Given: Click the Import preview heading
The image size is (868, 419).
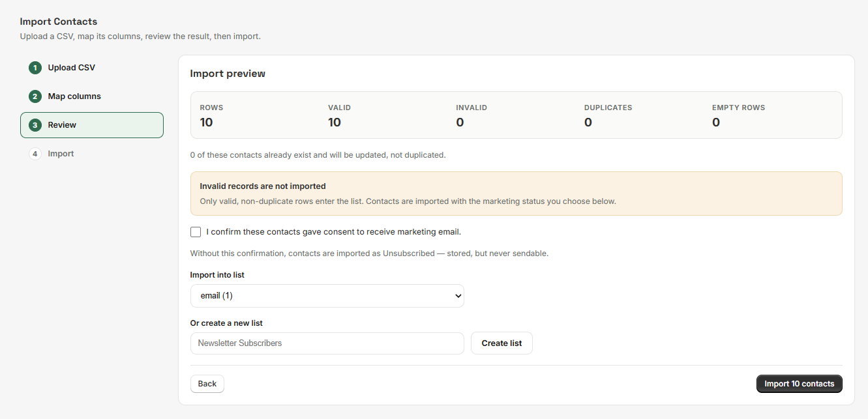Looking at the screenshot, I should pyautogui.click(x=228, y=74).
